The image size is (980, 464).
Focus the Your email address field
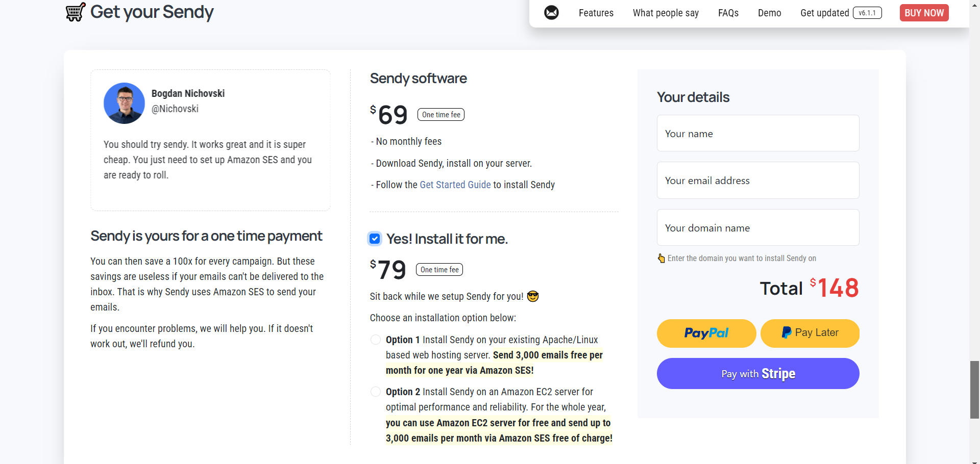point(758,181)
